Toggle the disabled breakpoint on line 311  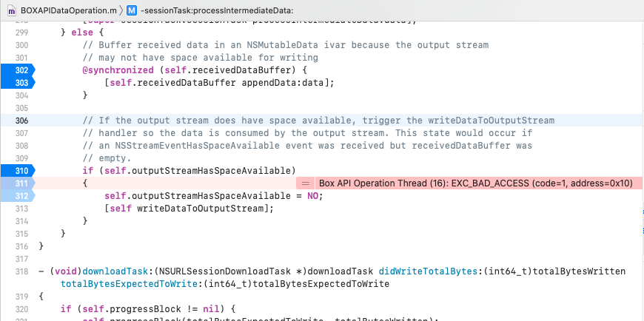(18, 183)
